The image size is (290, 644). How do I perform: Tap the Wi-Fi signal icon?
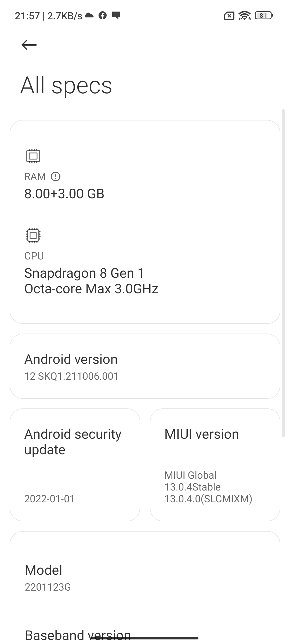[x=244, y=16]
